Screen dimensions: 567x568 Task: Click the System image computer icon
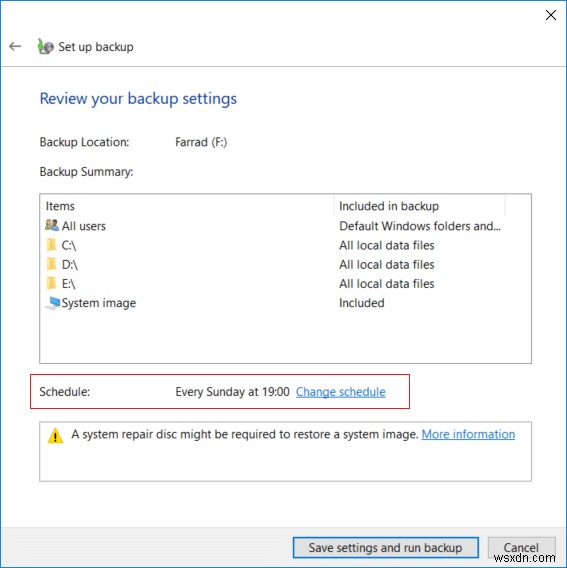(53, 303)
